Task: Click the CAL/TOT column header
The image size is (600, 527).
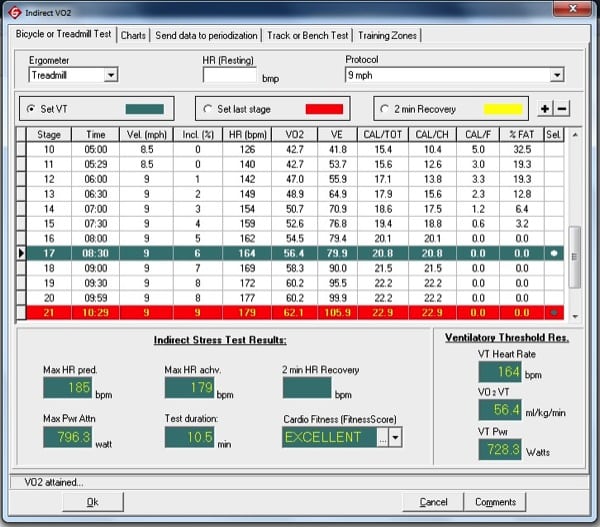Action: click(383, 135)
